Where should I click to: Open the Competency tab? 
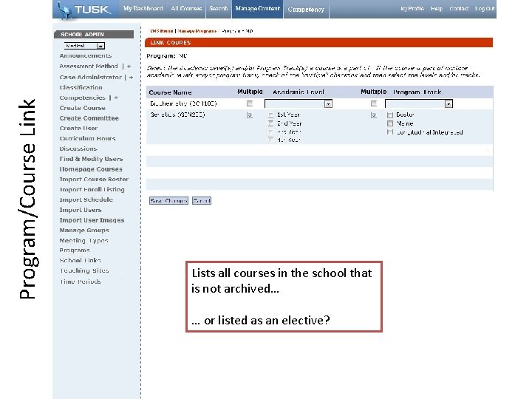click(x=306, y=10)
